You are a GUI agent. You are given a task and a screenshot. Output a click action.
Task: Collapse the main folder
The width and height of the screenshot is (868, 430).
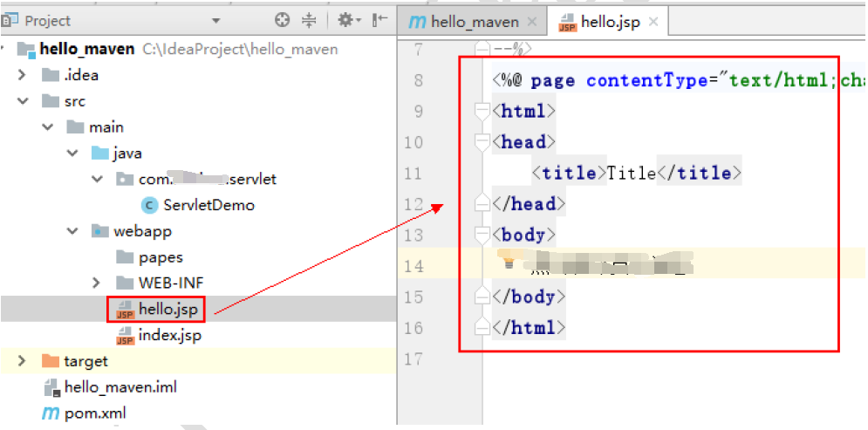tap(48, 127)
